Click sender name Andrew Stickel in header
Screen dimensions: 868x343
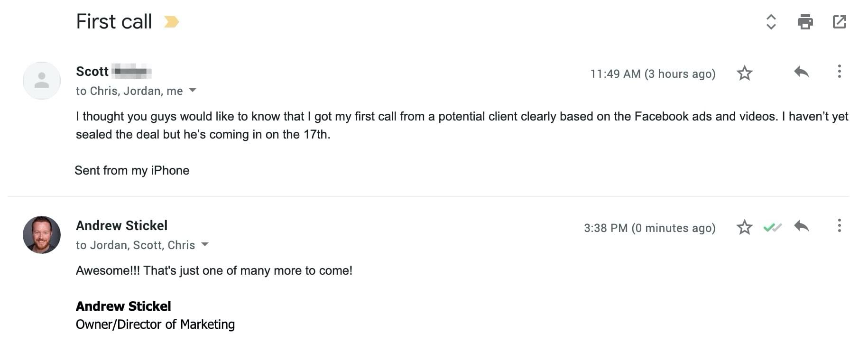coord(121,226)
